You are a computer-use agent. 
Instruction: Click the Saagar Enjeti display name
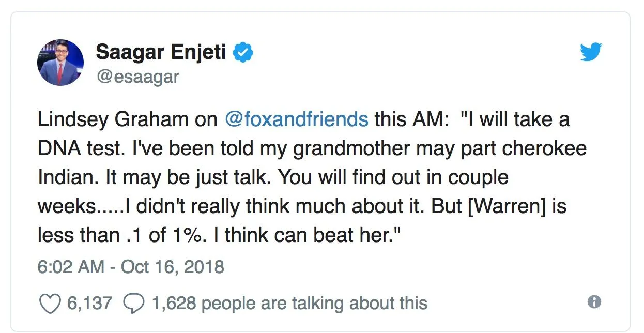click(x=161, y=52)
